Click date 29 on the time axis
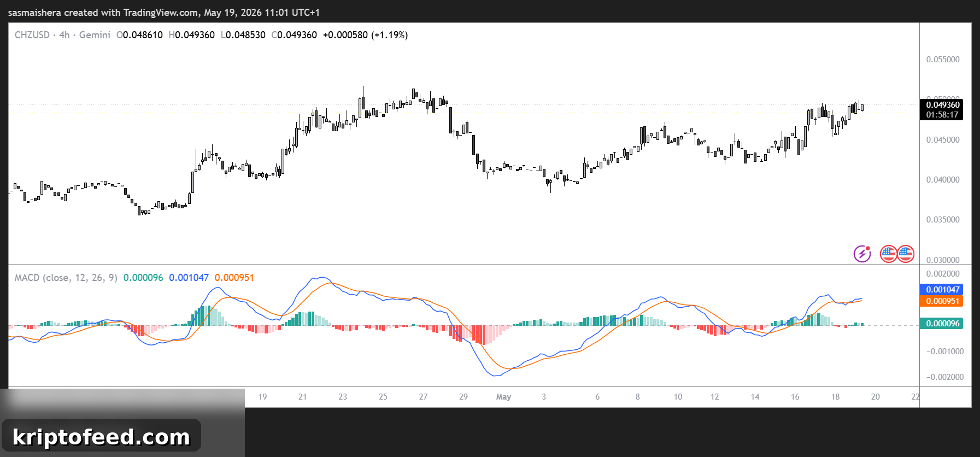Viewport: 980px width, 457px height. pyautogui.click(x=463, y=397)
